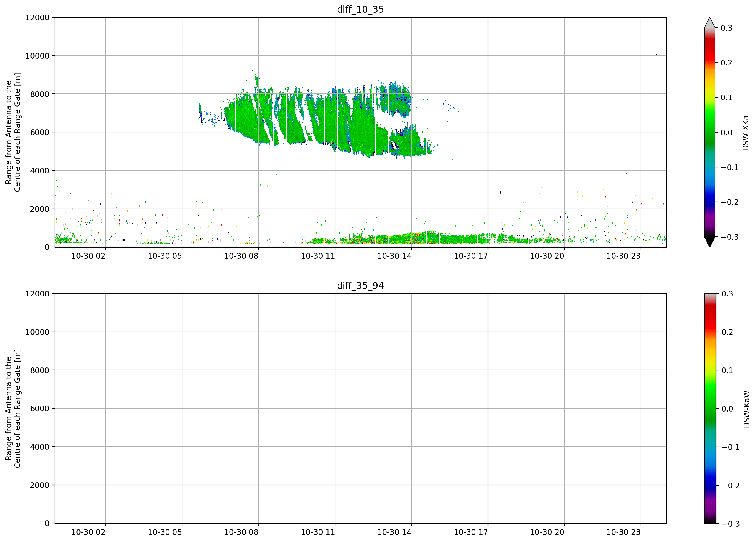This screenshot has height=542, width=756.
Task: Click the top plot 10-30 11 time label
Action: (318, 256)
